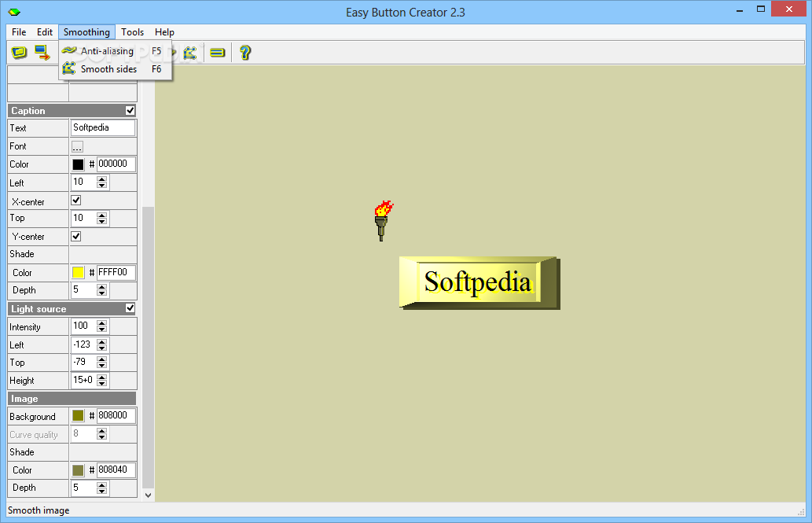Increase Light source Left value -123

(102, 341)
